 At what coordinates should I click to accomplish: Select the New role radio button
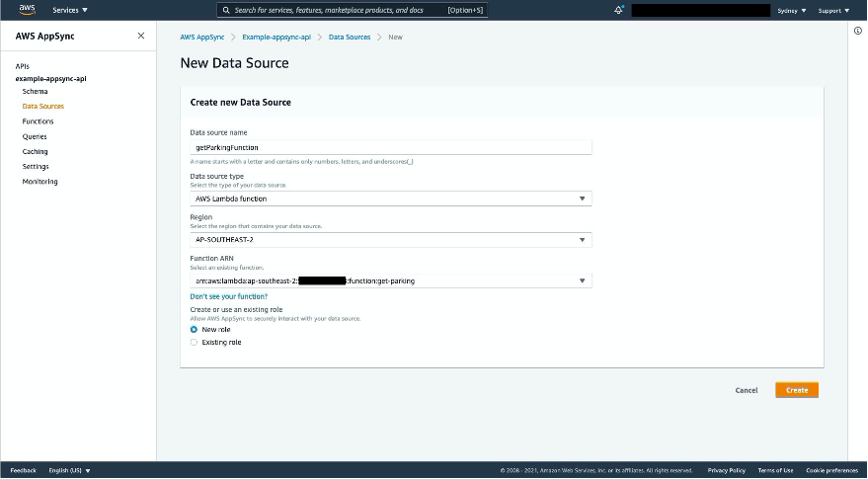194,330
